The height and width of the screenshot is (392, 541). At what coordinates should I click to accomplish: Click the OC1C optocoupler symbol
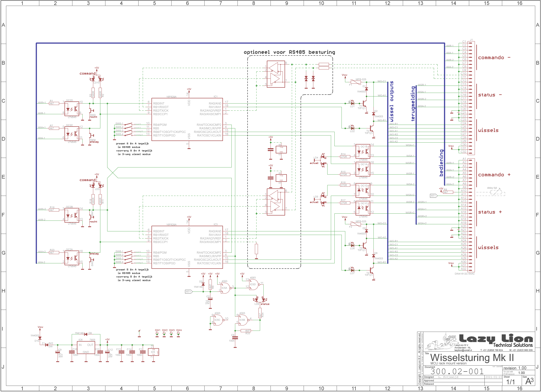coord(363,208)
